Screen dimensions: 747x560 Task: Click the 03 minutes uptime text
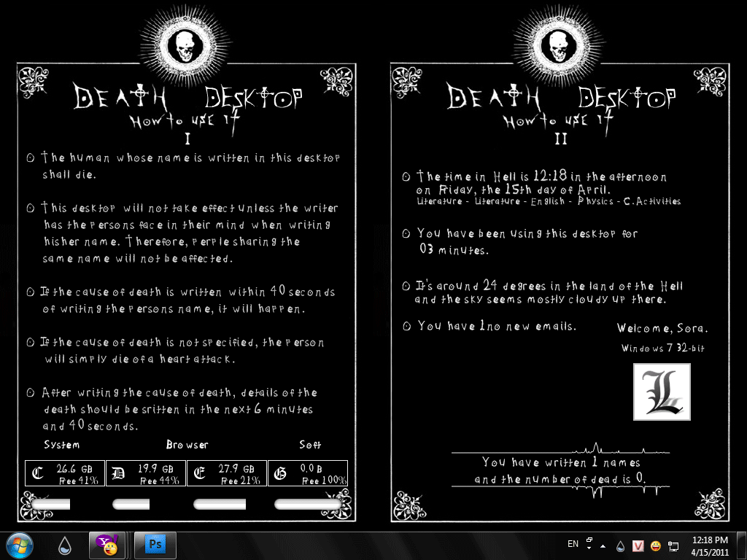click(x=454, y=249)
